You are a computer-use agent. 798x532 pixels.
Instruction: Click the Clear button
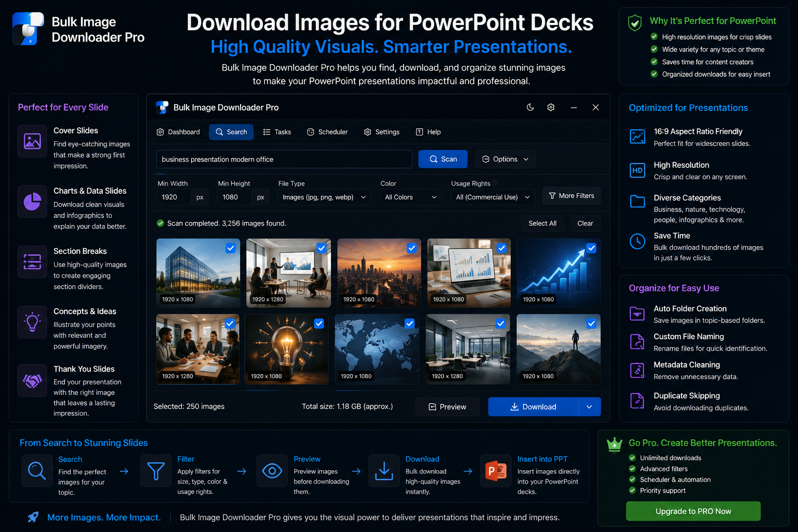pyautogui.click(x=585, y=223)
